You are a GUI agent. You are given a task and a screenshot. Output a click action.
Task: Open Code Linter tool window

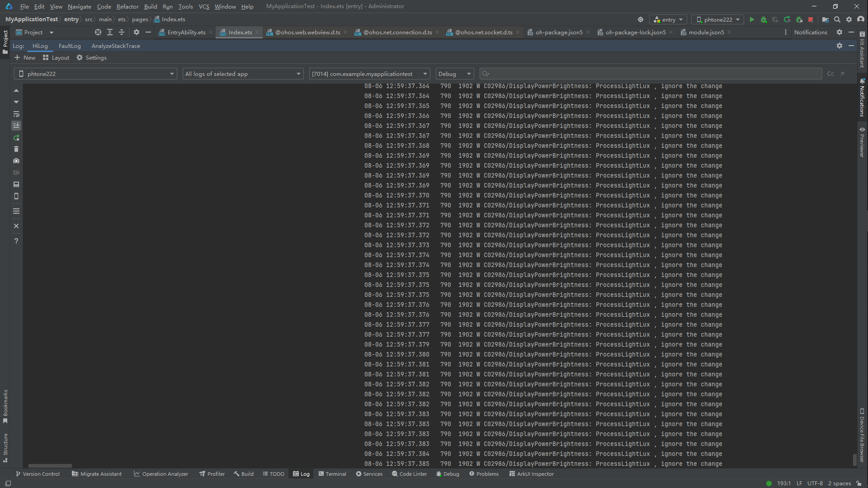[409, 474]
